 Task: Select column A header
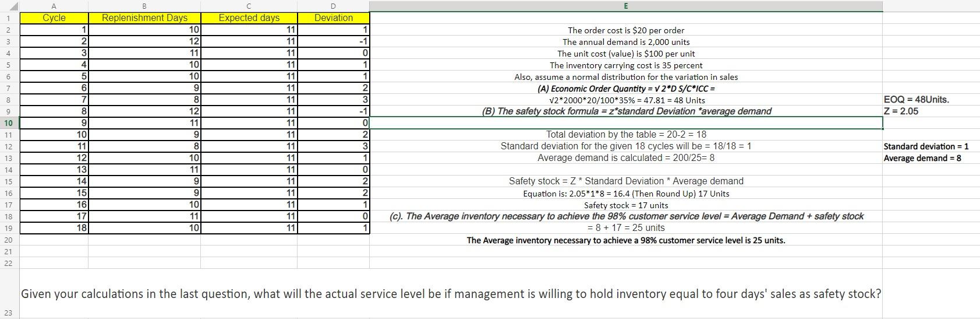(54, 6)
